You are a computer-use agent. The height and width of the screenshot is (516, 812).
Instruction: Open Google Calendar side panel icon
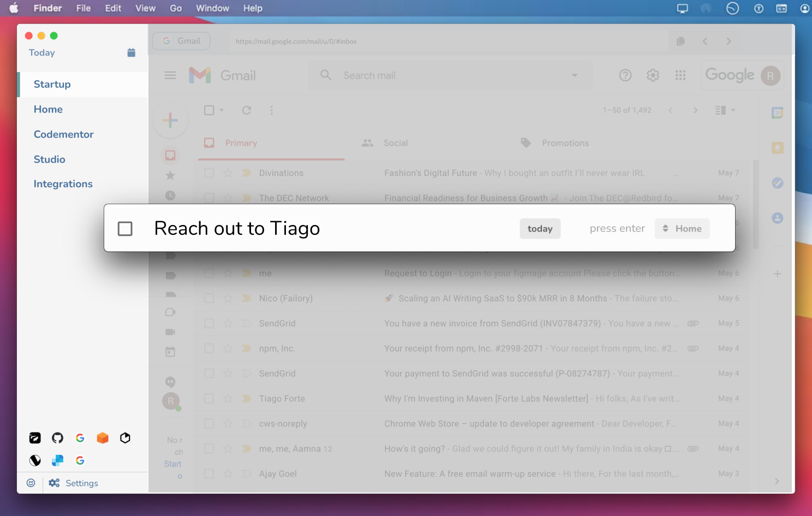click(x=778, y=113)
